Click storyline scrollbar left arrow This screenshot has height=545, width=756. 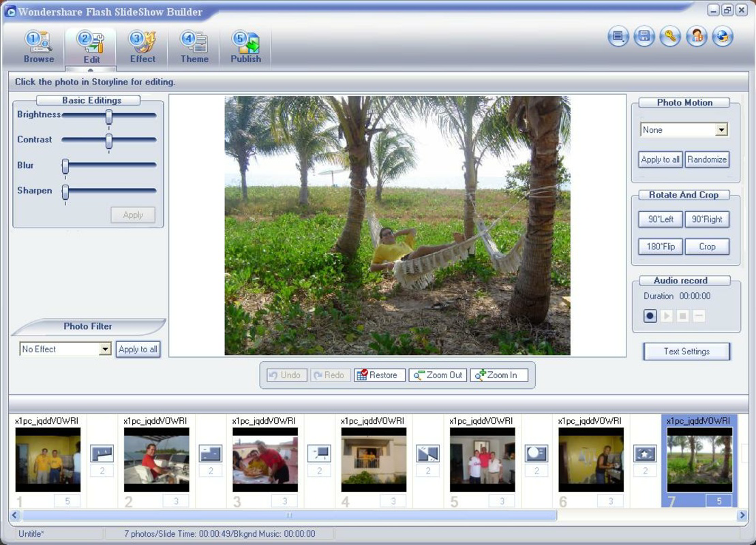pyautogui.click(x=14, y=515)
